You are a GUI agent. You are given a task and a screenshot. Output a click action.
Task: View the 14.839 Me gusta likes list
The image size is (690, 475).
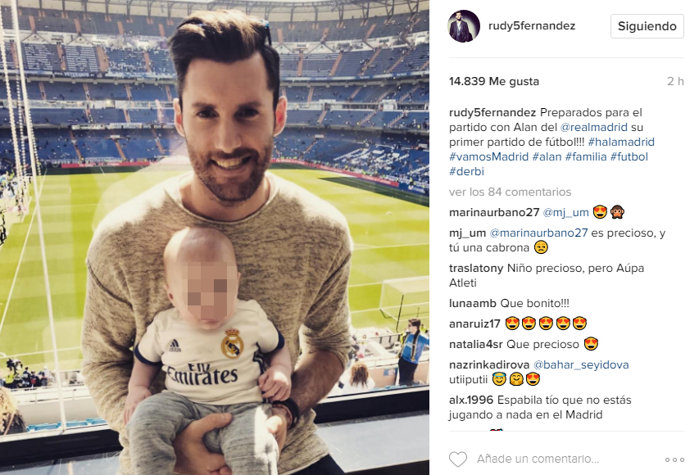click(x=494, y=81)
